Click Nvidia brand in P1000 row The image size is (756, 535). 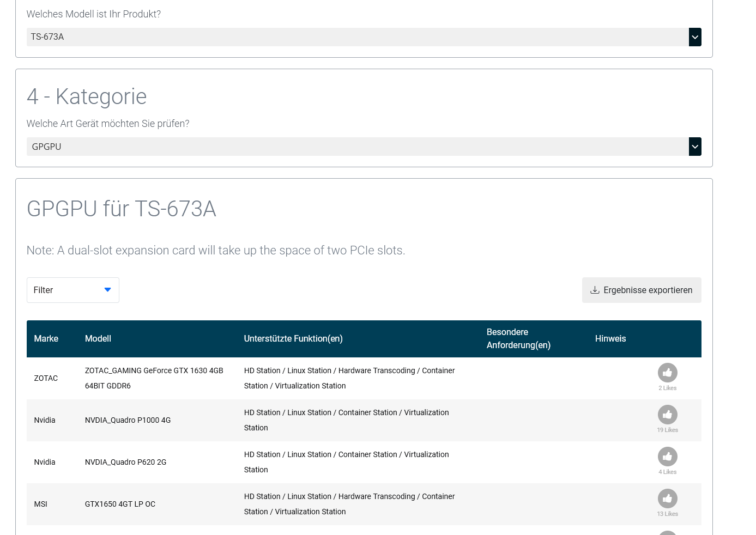pyautogui.click(x=45, y=420)
